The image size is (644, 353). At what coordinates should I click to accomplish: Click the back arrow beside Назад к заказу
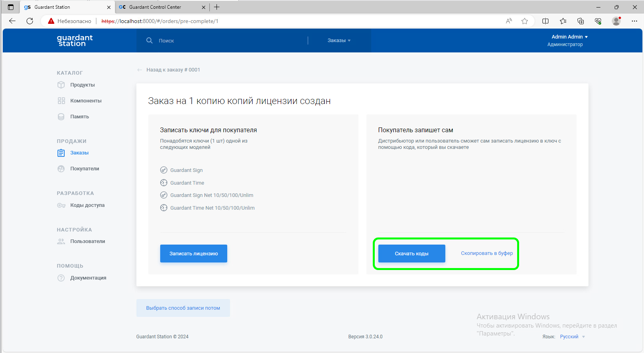140,70
